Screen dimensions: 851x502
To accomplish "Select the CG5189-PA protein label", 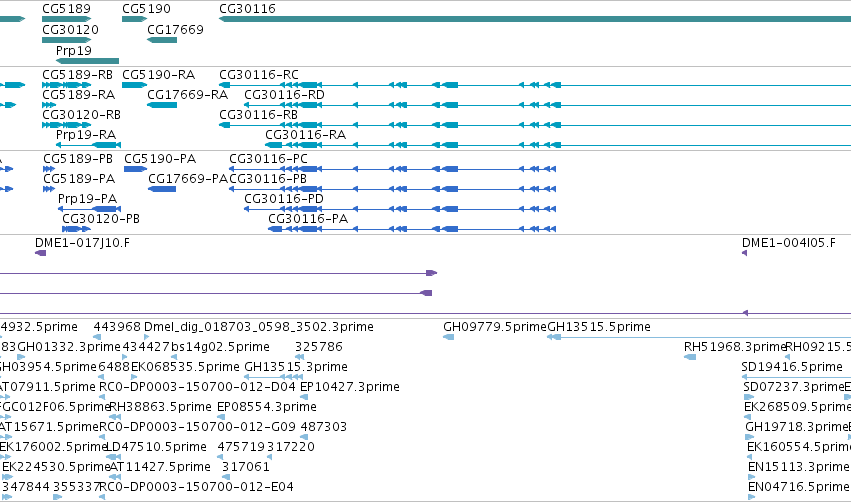I will click(79, 179).
